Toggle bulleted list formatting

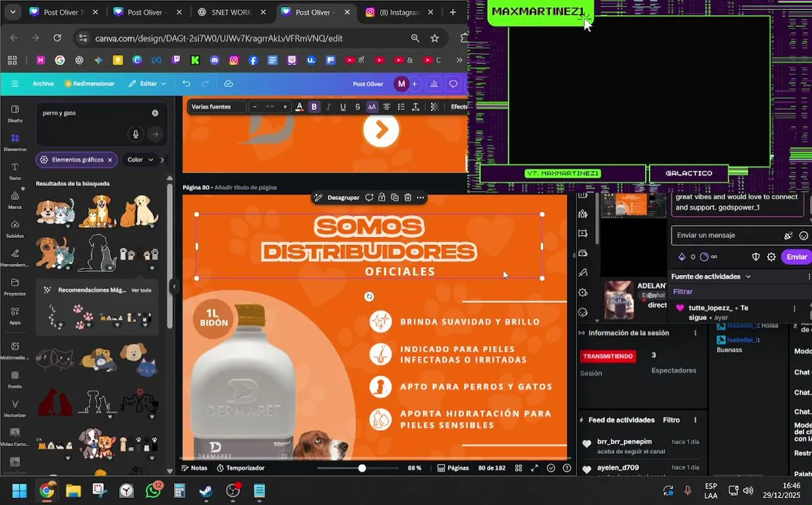[x=401, y=107]
